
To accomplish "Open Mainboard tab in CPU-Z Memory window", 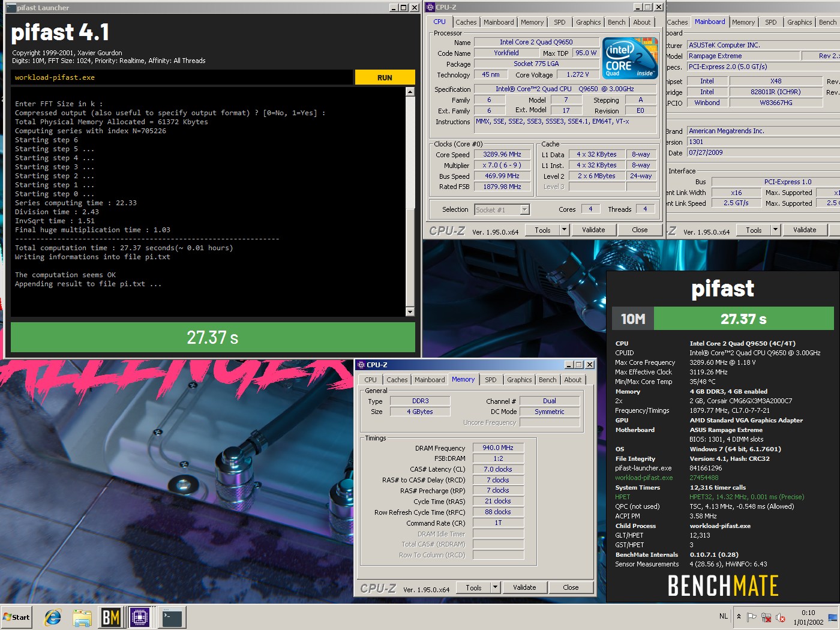I will tap(430, 380).
